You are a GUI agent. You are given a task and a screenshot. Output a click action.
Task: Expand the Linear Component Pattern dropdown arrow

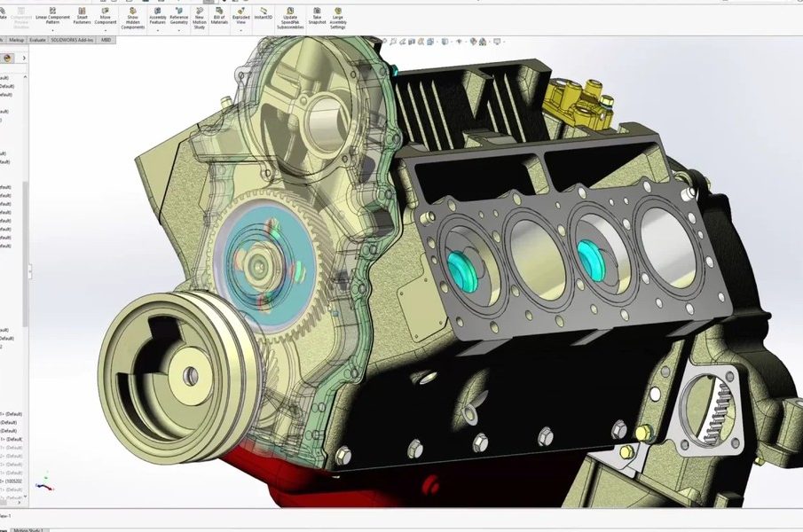[x=52, y=29]
